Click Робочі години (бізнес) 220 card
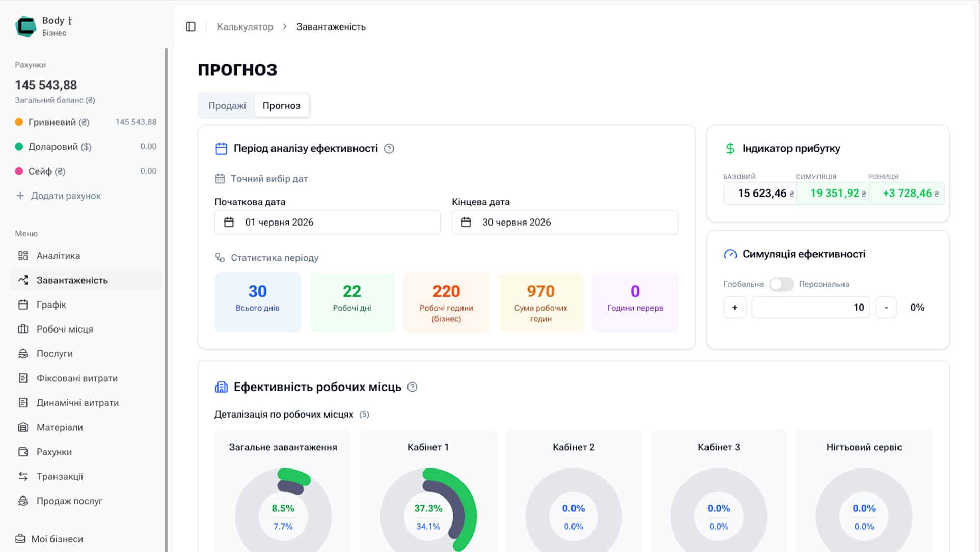The image size is (980, 552). [446, 302]
